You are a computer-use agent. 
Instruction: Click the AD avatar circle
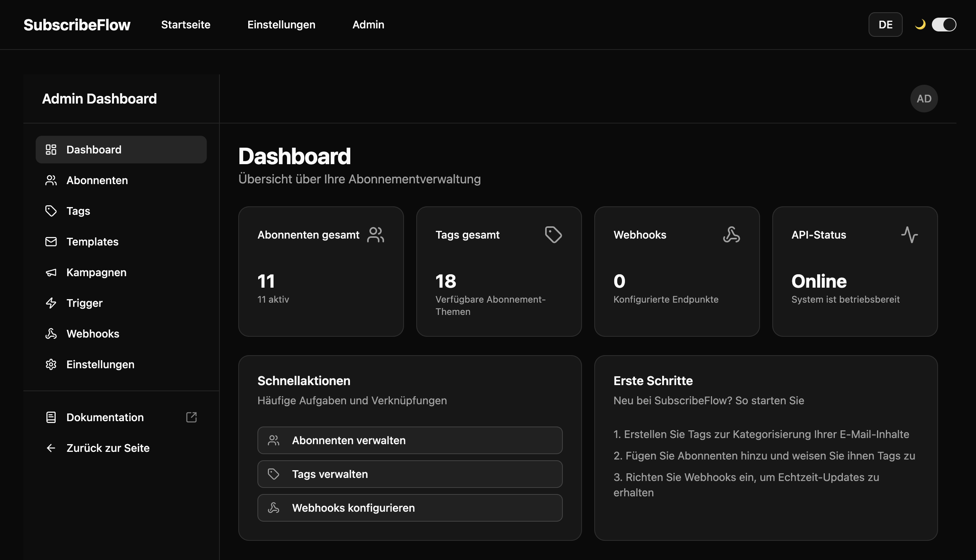click(x=924, y=99)
